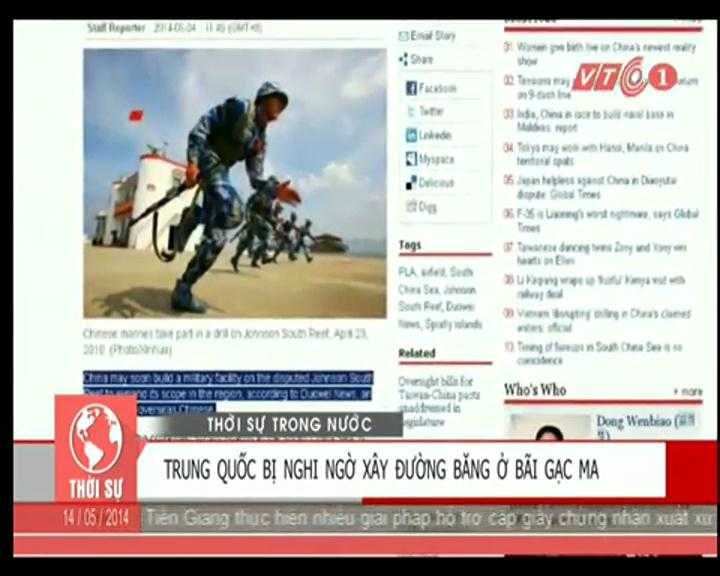
Task: Click the Share icon
Action: pyautogui.click(x=403, y=60)
